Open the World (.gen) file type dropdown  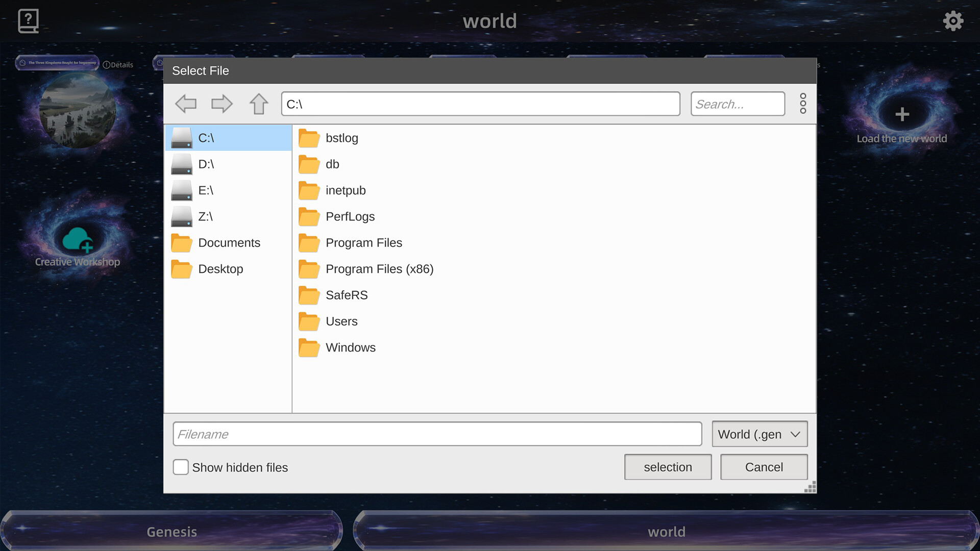(759, 434)
